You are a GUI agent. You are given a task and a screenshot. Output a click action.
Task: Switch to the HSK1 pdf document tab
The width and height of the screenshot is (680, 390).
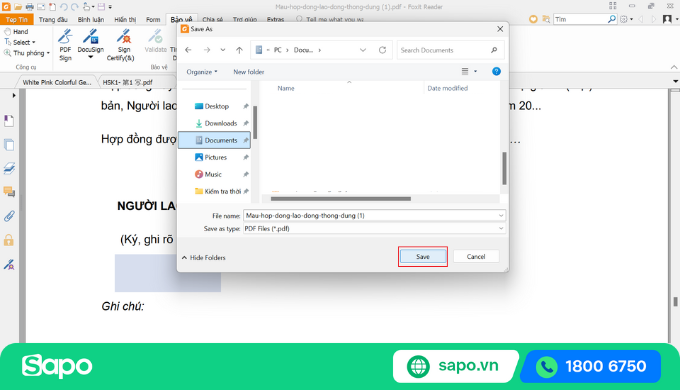point(128,82)
